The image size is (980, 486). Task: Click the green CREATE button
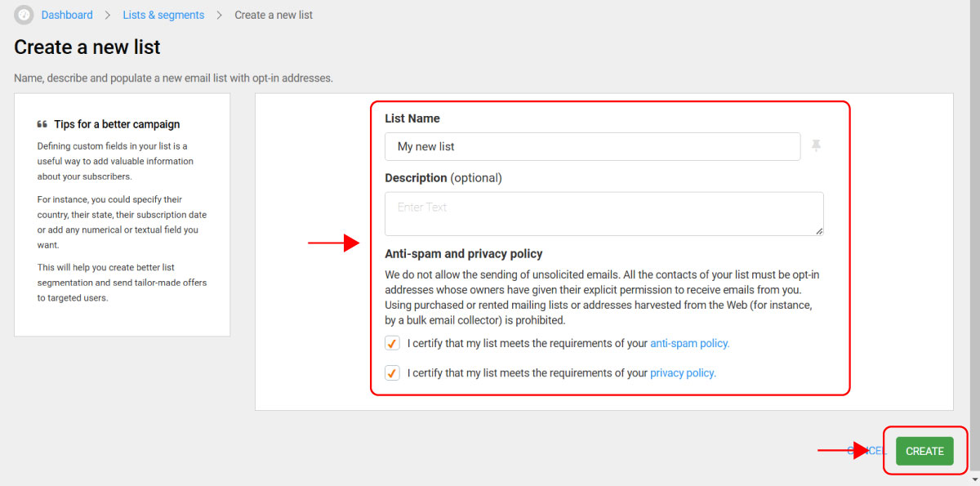(924, 450)
